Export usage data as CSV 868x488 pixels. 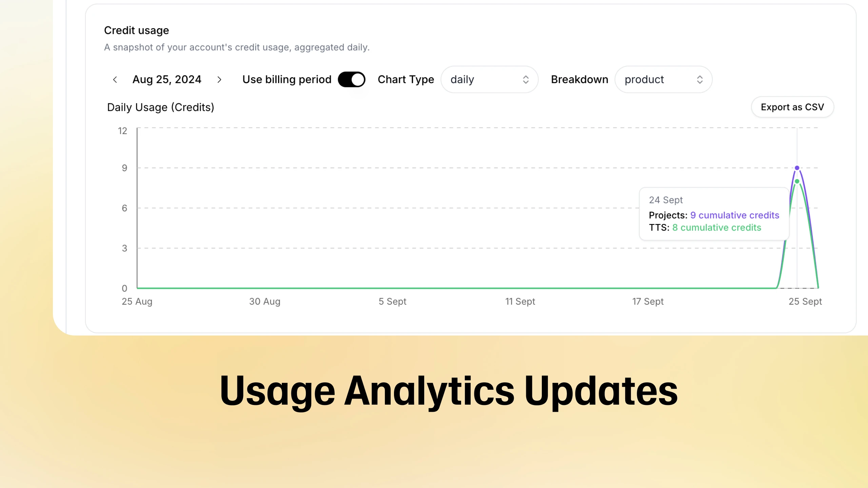point(792,107)
